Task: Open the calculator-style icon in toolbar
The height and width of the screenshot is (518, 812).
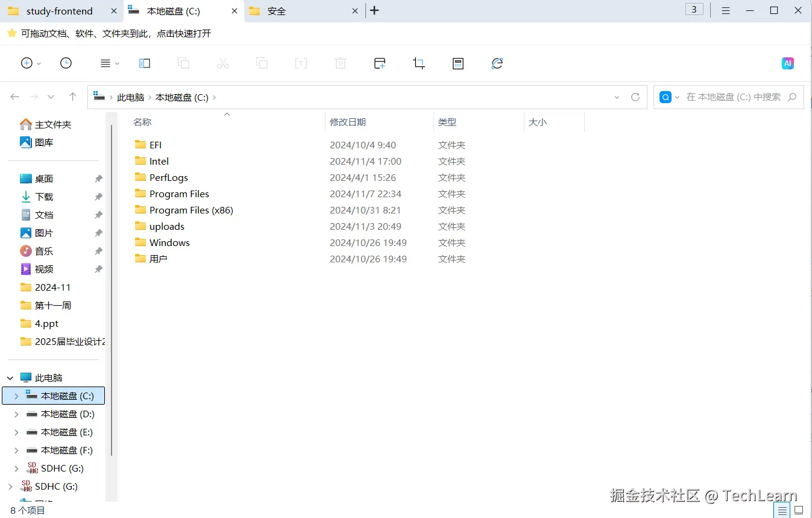Action: point(458,63)
